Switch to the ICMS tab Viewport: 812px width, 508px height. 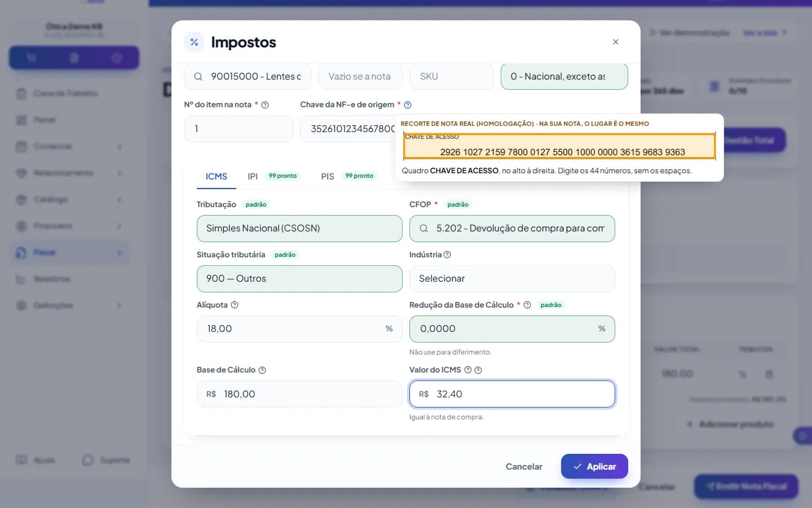217,177
